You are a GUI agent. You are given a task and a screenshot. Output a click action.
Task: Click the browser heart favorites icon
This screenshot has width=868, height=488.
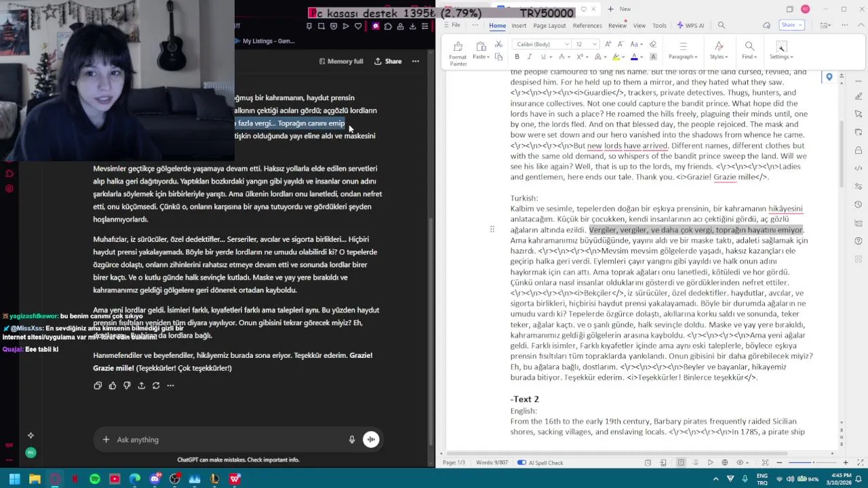tap(358, 26)
